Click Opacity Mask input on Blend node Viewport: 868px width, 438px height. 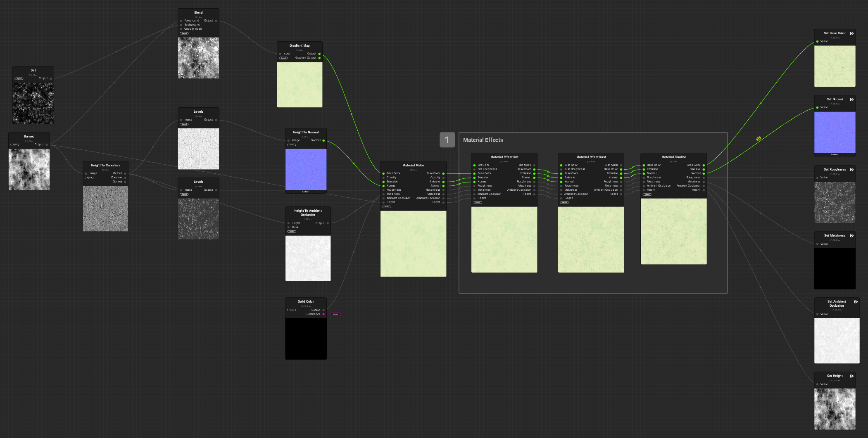pos(181,29)
